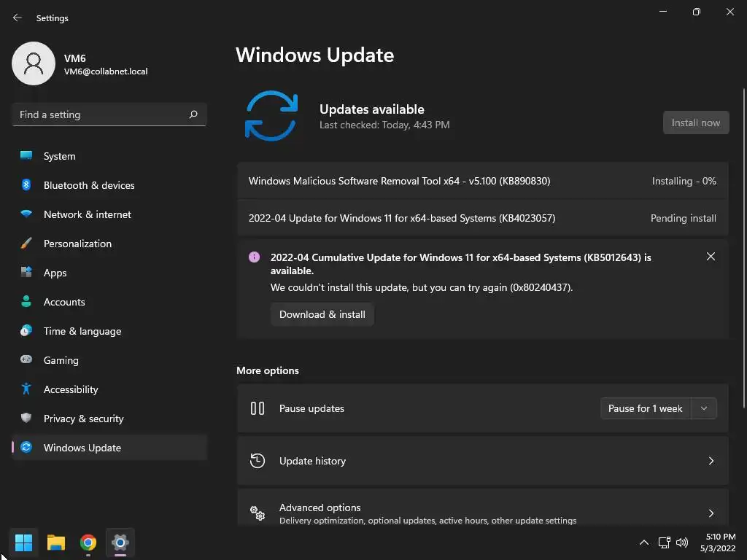Click the purple info icon on cumulative update notice
The height and width of the screenshot is (560, 747).
[255, 257]
